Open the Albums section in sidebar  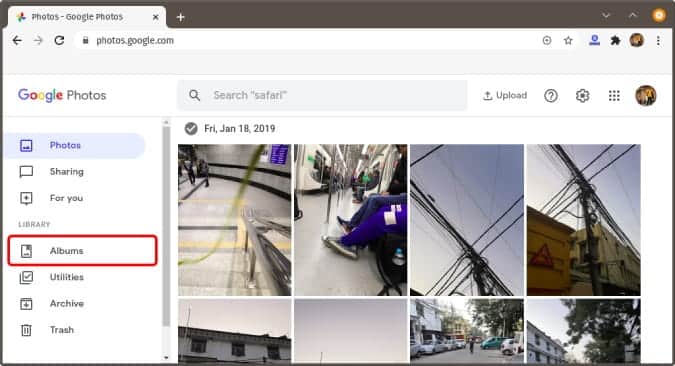click(x=82, y=250)
